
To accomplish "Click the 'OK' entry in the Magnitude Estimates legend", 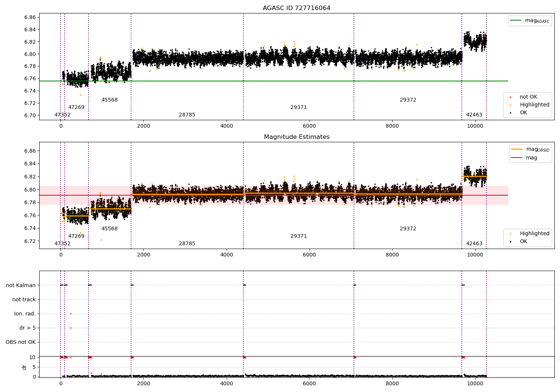I will (x=523, y=242).
